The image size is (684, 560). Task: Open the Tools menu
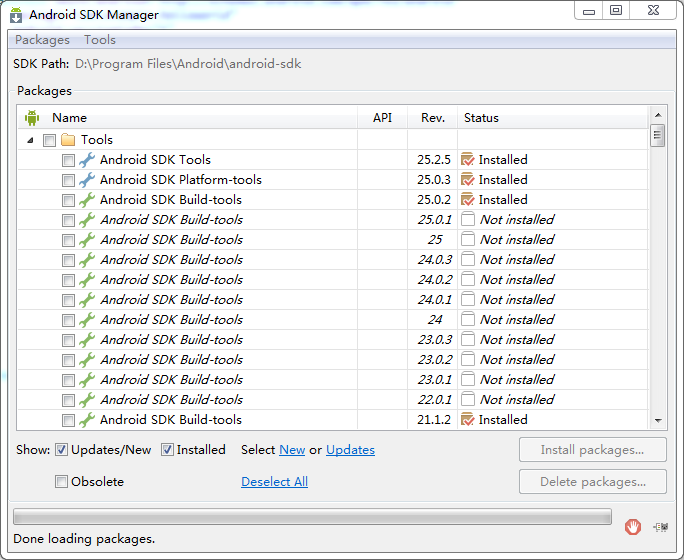(100, 40)
